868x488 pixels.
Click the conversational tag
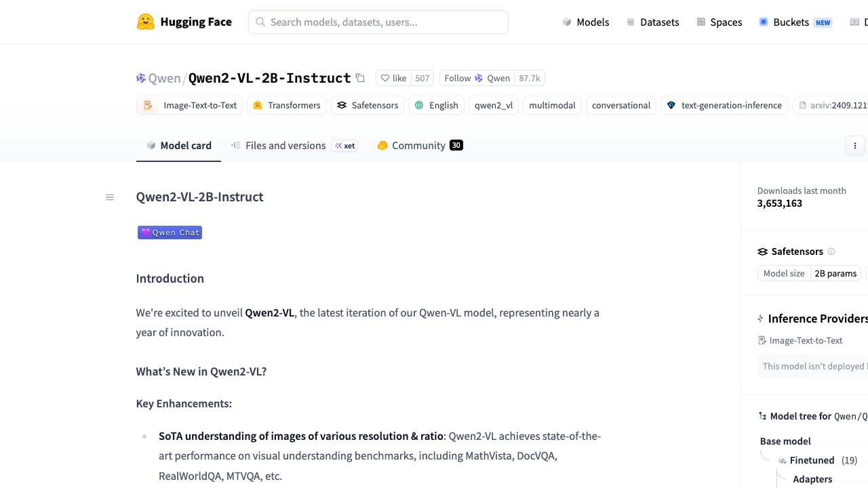tap(621, 105)
